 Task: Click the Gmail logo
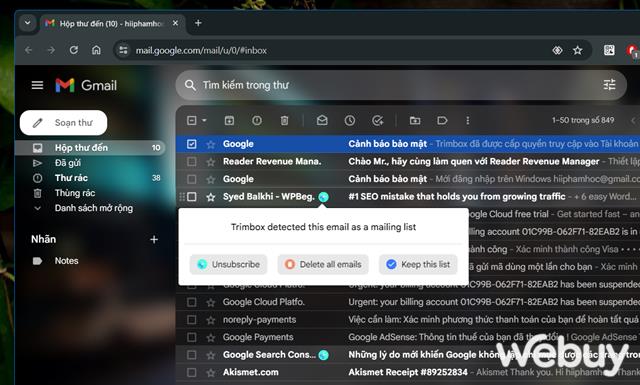coord(86,85)
